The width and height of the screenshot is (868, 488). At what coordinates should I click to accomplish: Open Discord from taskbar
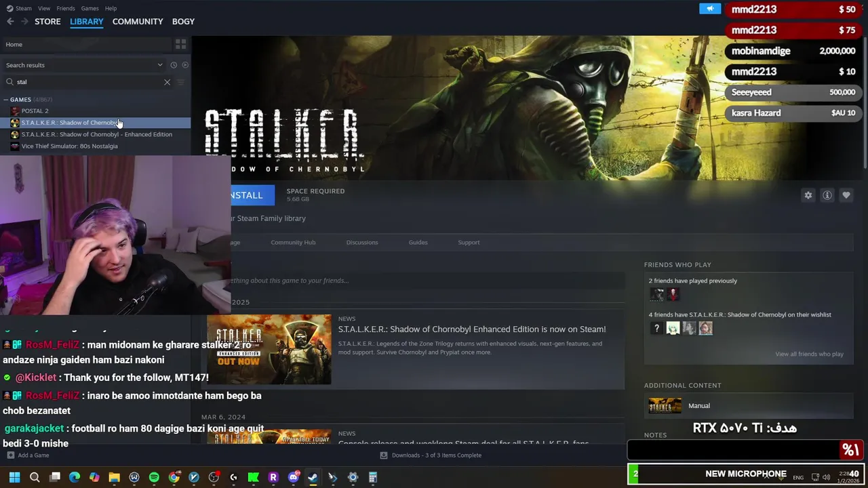point(293,477)
